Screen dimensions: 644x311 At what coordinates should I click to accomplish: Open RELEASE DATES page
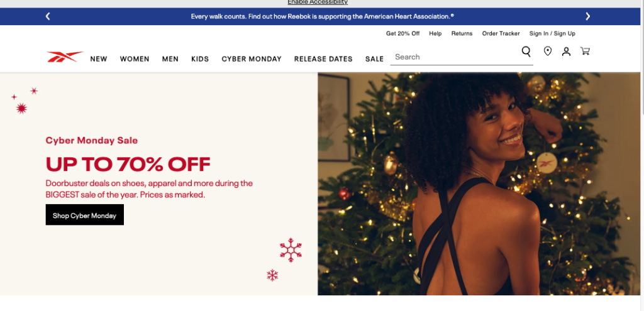coord(323,59)
